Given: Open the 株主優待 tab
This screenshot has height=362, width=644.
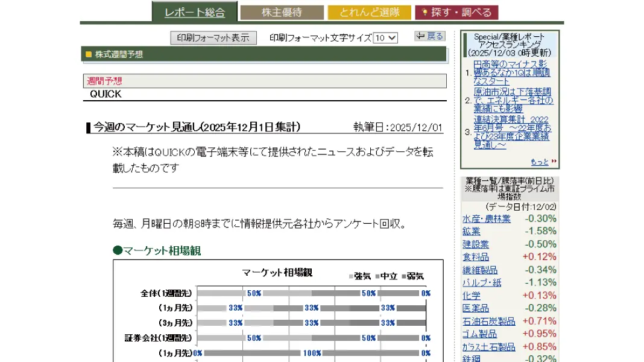Looking at the screenshot, I should tap(282, 12).
